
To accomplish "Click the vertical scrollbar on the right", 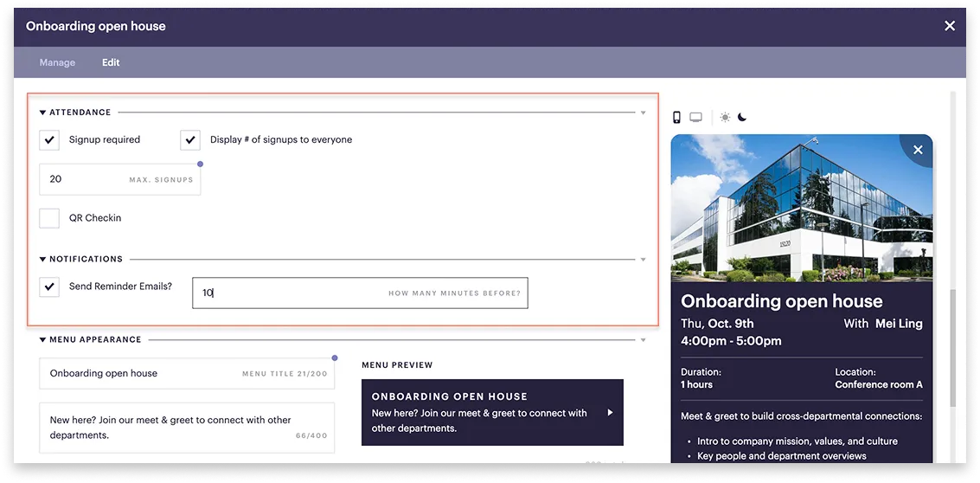I will [x=952, y=347].
